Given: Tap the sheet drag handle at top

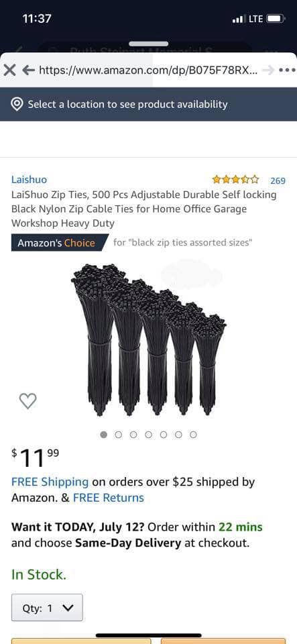Looking at the screenshot, I should [149, 44].
